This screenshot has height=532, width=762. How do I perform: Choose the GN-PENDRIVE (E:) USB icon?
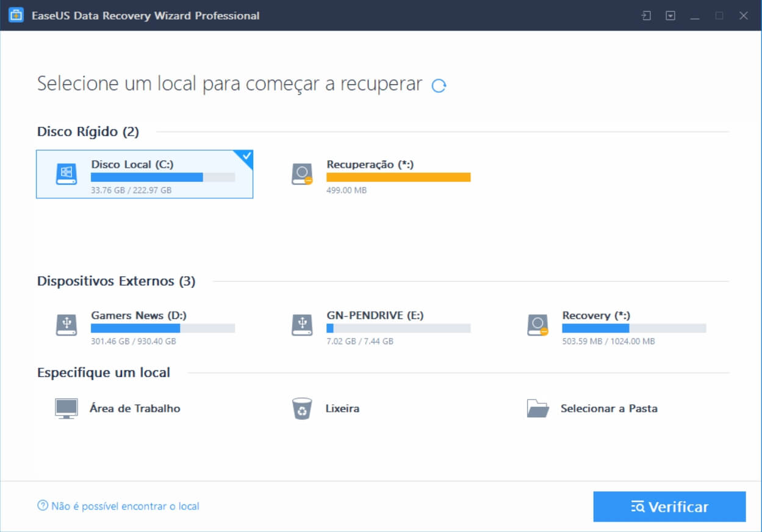click(302, 325)
